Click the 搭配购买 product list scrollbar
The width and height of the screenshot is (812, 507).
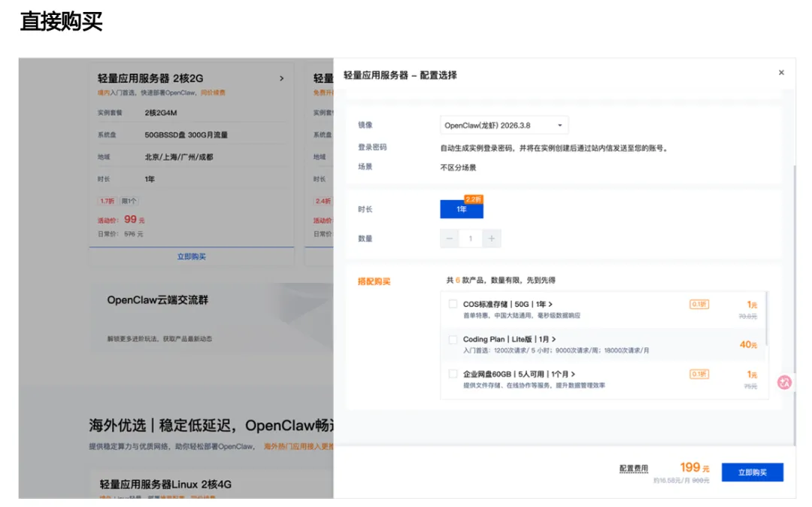click(x=767, y=318)
